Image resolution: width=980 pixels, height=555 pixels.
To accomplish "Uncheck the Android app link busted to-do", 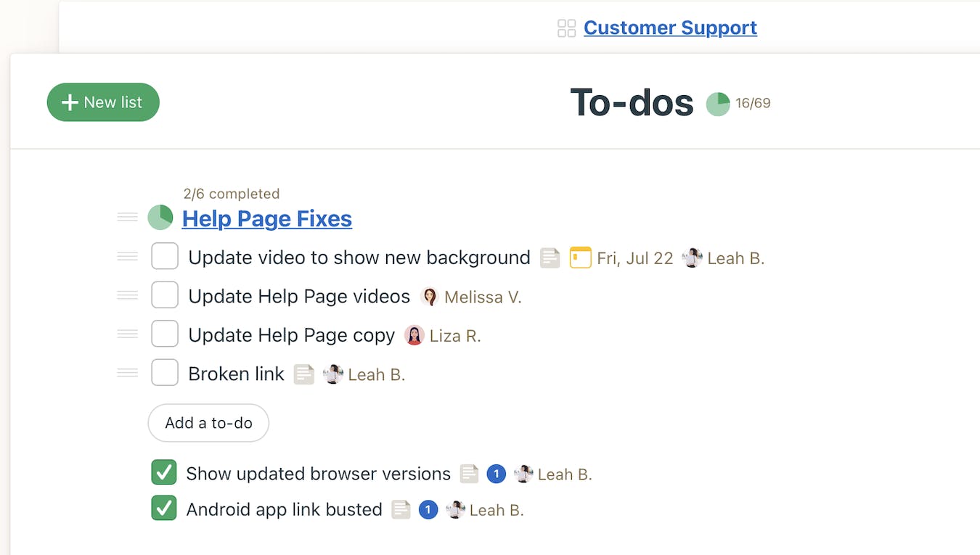I will pos(164,508).
